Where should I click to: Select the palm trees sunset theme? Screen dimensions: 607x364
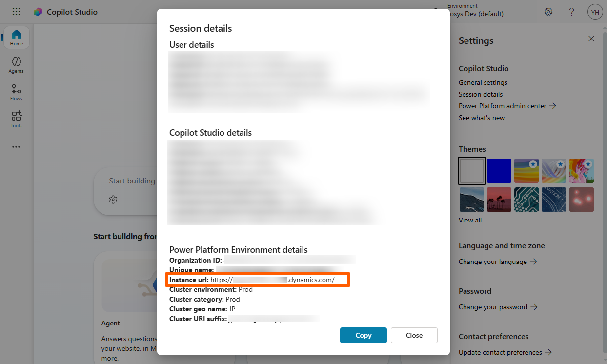(x=499, y=199)
